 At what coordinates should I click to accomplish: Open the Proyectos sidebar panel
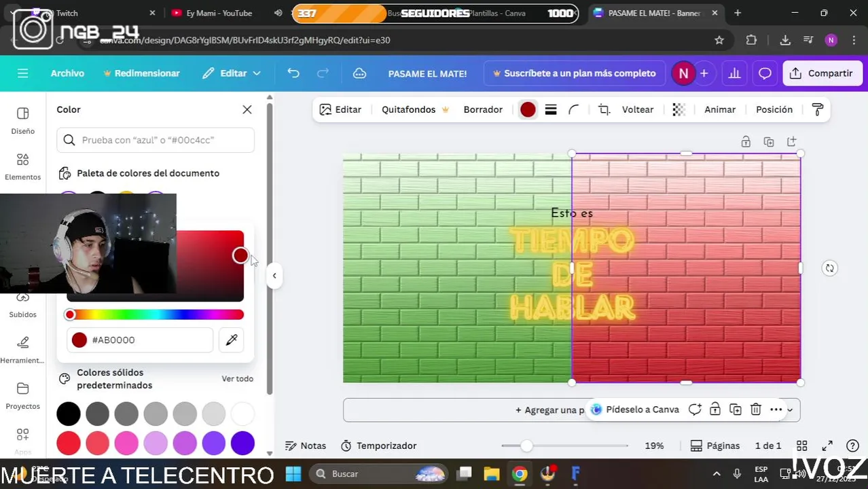tap(22, 395)
